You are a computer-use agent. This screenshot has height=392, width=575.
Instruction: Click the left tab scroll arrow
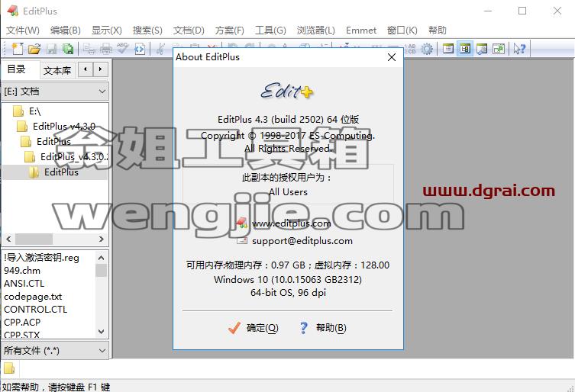pos(86,69)
